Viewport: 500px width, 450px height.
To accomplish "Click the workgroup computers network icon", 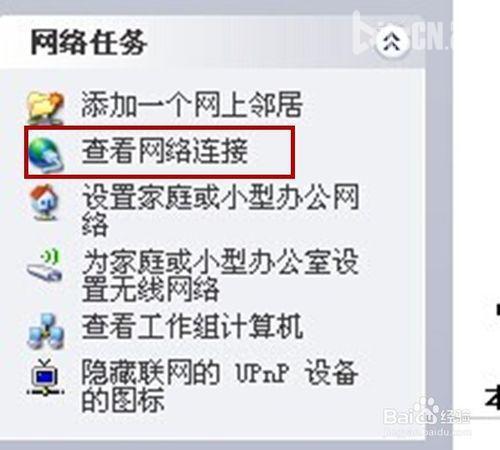I will point(45,331).
